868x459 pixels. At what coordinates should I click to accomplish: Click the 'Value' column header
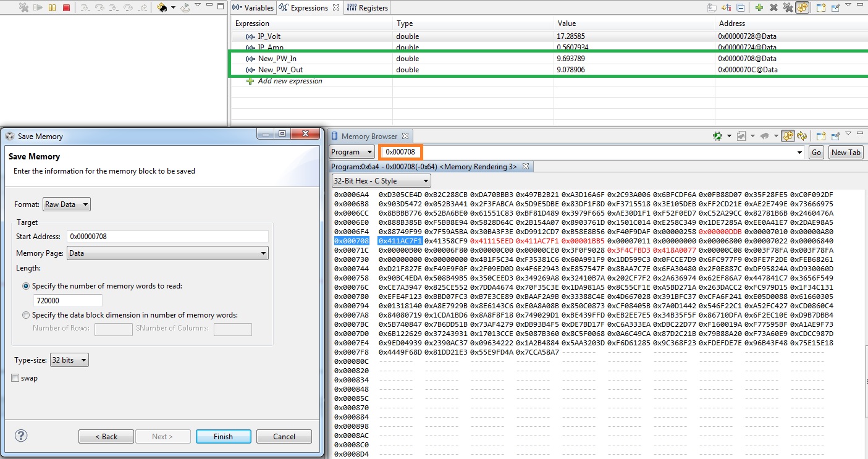click(x=634, y=23)
